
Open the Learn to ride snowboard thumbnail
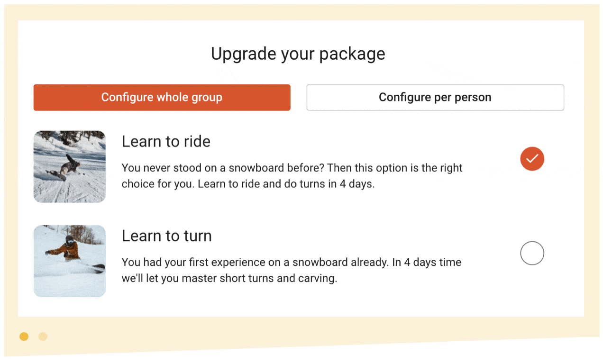pyautogui.click(x=70, y=167)
